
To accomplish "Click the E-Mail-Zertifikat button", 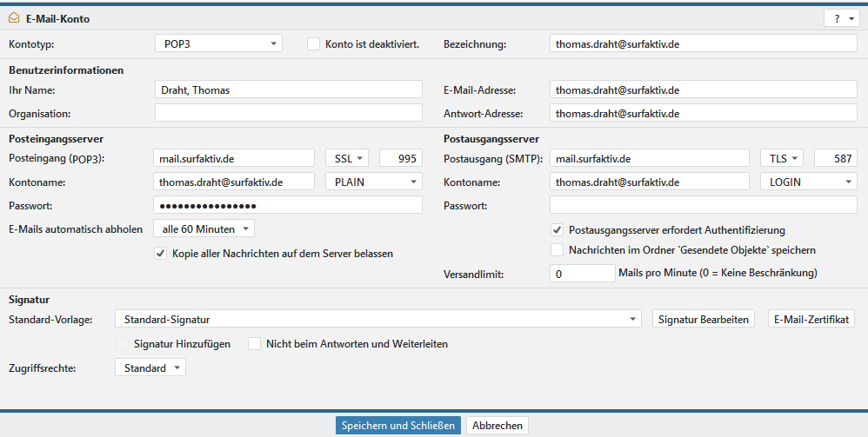I will click(812, 320).
